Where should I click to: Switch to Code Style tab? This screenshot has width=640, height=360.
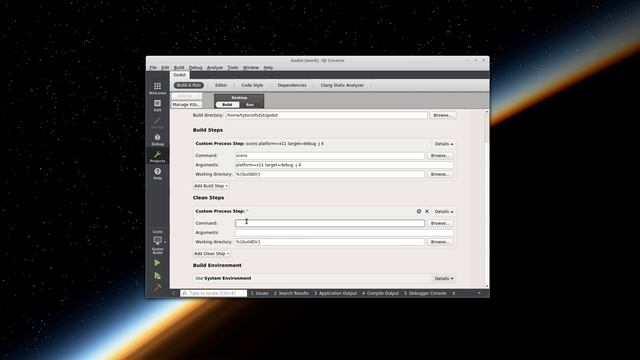click(252, 85)
